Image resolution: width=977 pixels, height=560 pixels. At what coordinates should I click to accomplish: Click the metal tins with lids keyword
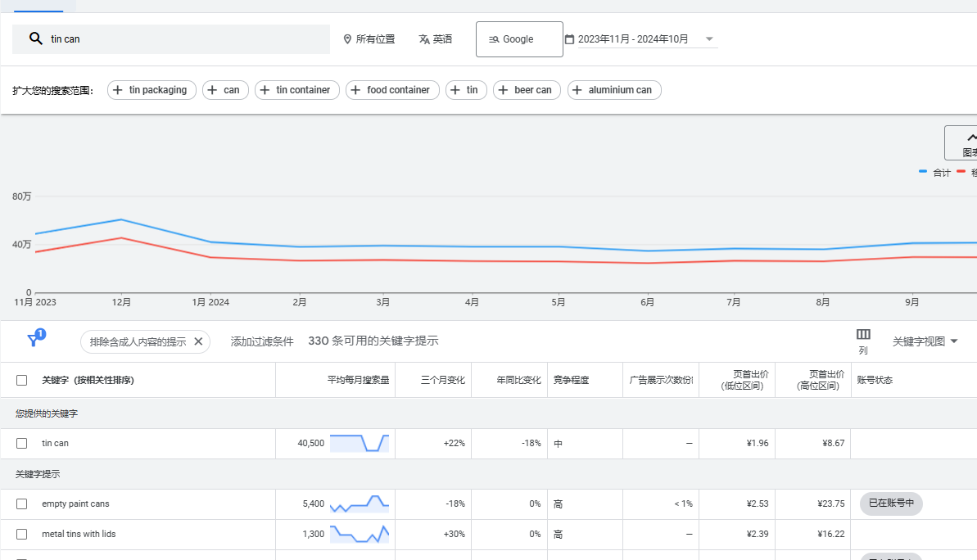(x=79, y=535)
